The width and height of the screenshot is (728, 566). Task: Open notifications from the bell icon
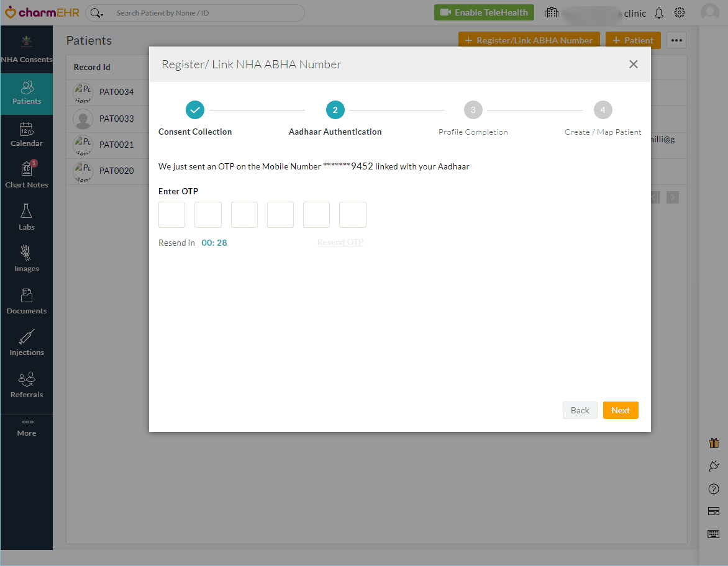[658, 12]
